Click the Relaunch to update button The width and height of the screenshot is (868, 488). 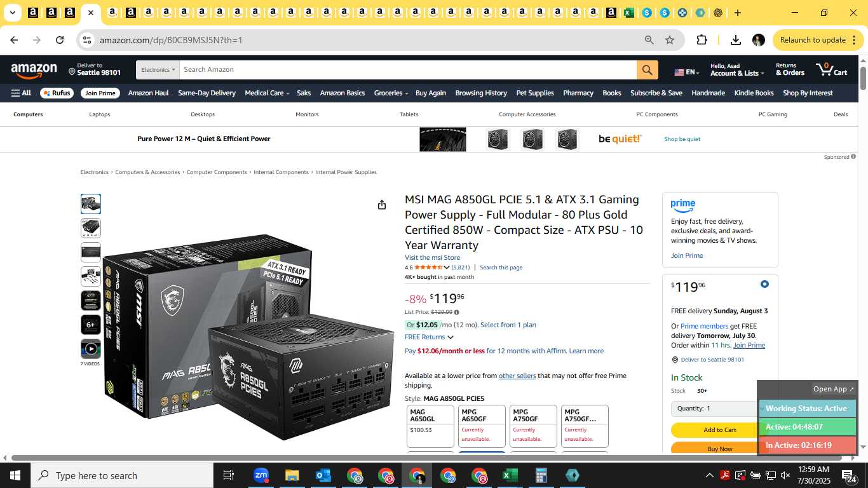pyautogui.click(x=818, y=40)
